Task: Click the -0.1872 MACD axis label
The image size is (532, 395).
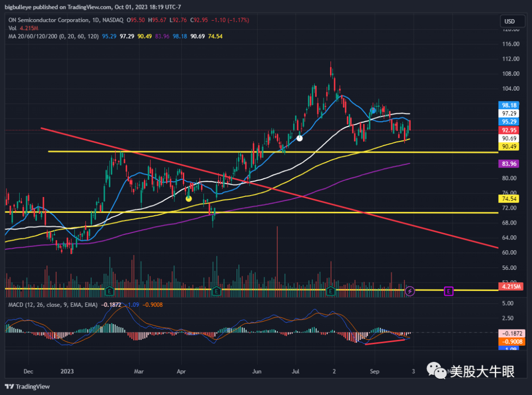Action: point(512,333)
